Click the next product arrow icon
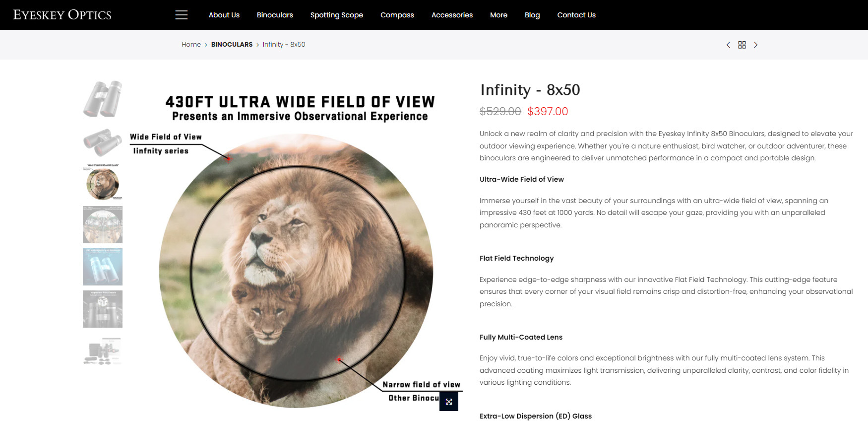Screen dimensions: 868x422 pos(756,45)
